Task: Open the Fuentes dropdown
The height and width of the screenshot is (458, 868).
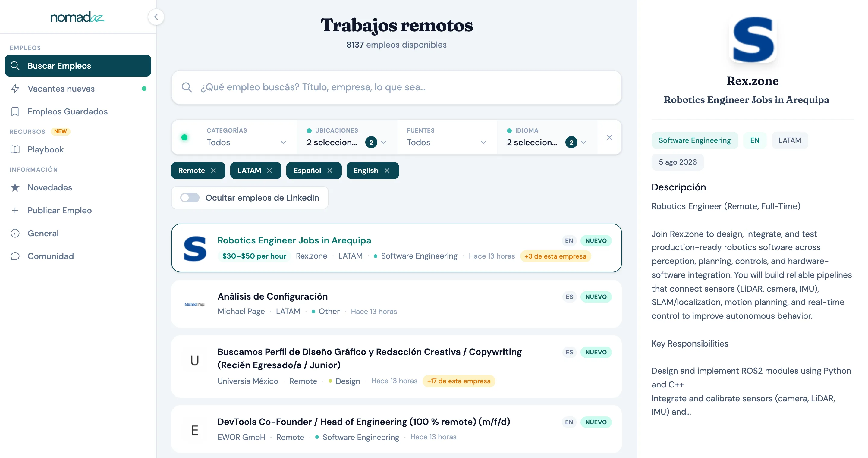Action: coord(446,137)
